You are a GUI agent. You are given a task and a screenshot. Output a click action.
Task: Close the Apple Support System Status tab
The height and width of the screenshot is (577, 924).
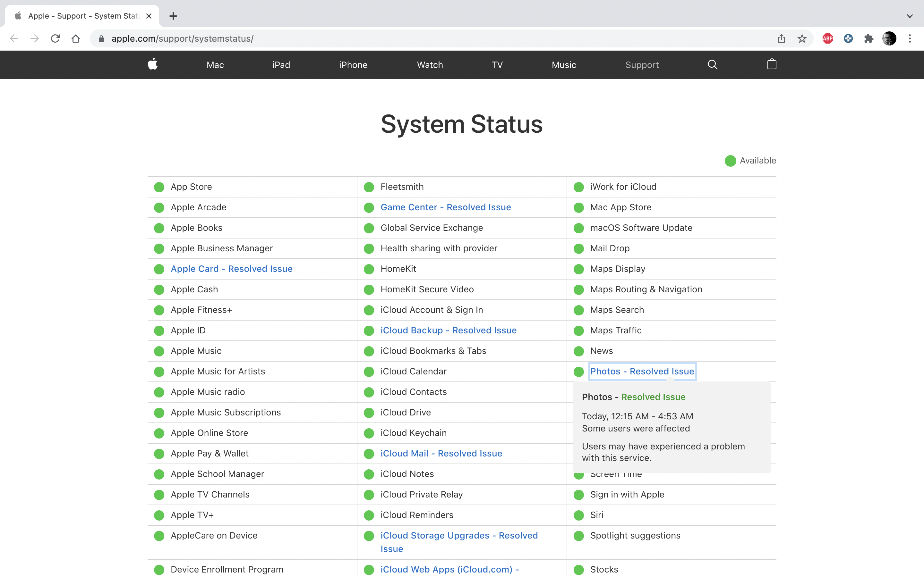[149, 16]
